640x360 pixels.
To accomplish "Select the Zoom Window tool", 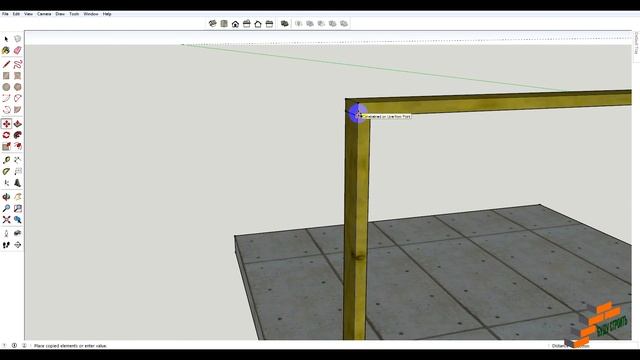I will pyautogui.click(x=18, y=208).
